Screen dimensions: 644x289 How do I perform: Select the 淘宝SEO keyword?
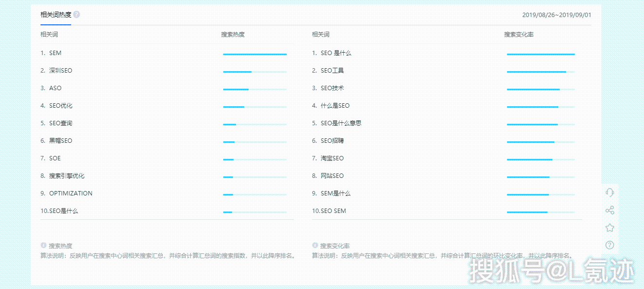click(332, 158)
